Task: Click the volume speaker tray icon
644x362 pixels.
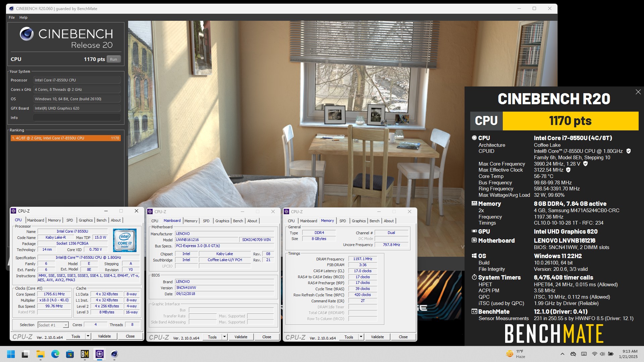Action: pyautogui.click(x=602, y=354)
